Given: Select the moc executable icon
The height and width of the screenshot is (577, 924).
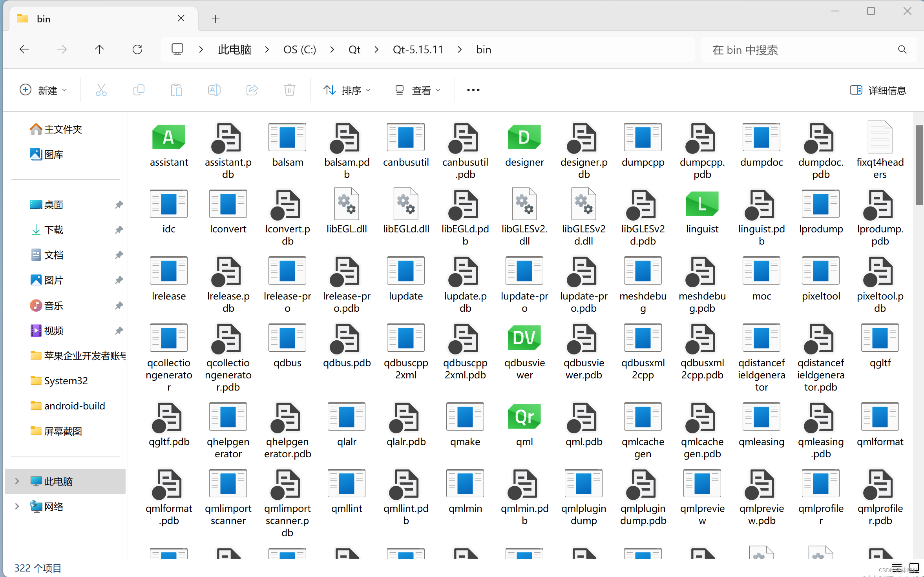Looking at the screenshot, I should (x=761, y=271).
